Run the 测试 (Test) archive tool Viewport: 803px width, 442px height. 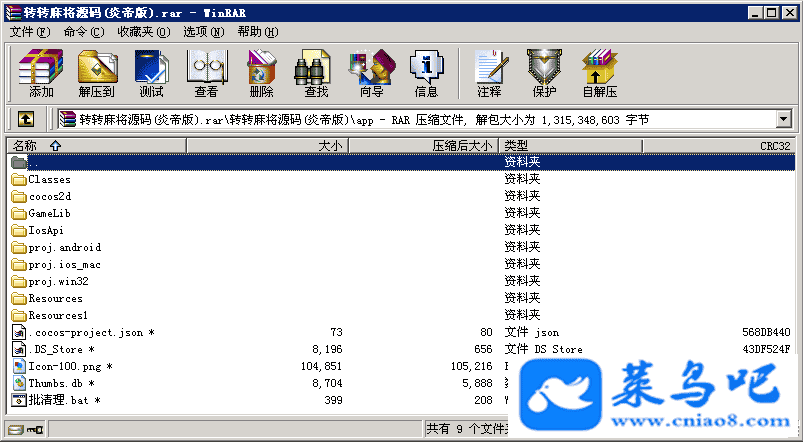click(x=151, y=73)
